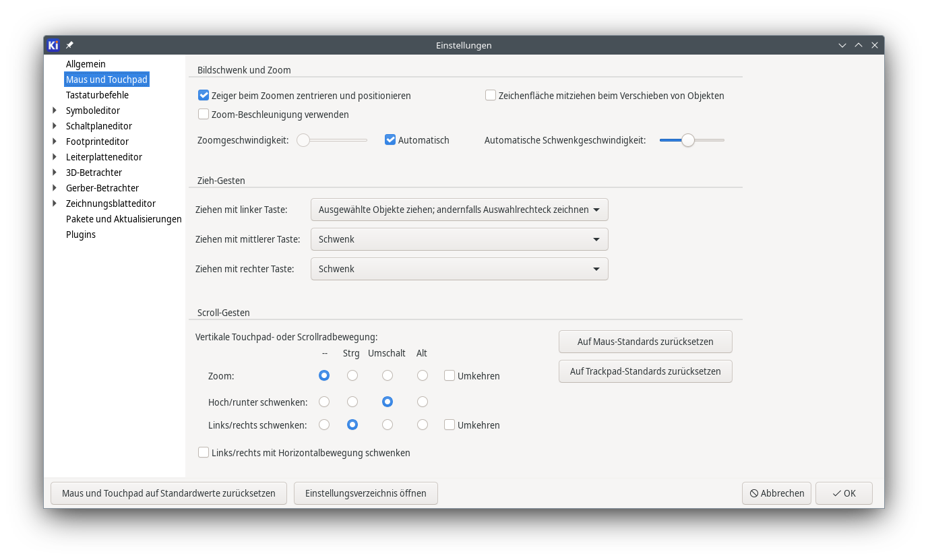The width and height of the screenshot is (928, 560).
Task: Uncheck Zeiger beim Zoomen zentrieren option
Action: tap(204, 96)
